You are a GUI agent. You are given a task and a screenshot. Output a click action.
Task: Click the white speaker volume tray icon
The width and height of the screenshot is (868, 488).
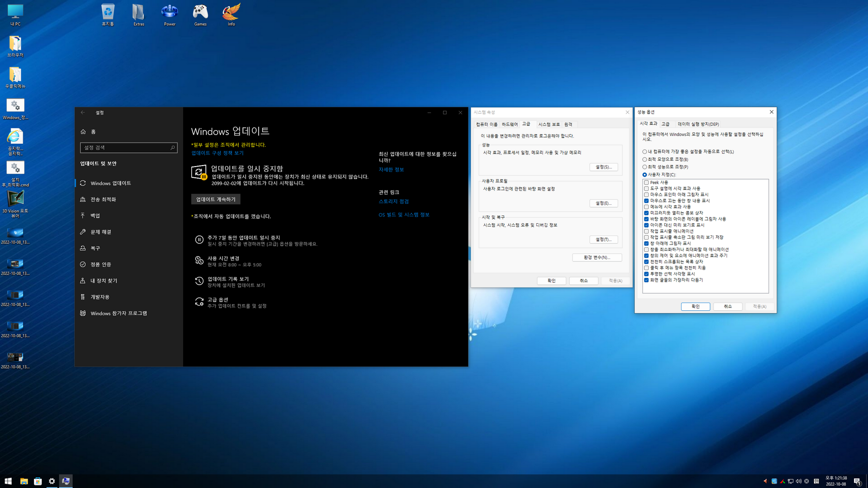(798, 481)
